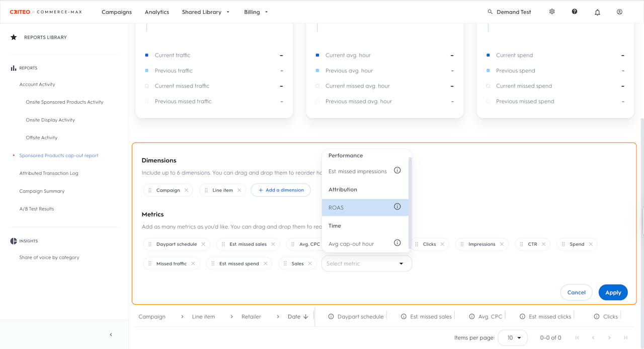
Task: Click info icon next to Avg cap-out hour
Action: coord(397,243)
